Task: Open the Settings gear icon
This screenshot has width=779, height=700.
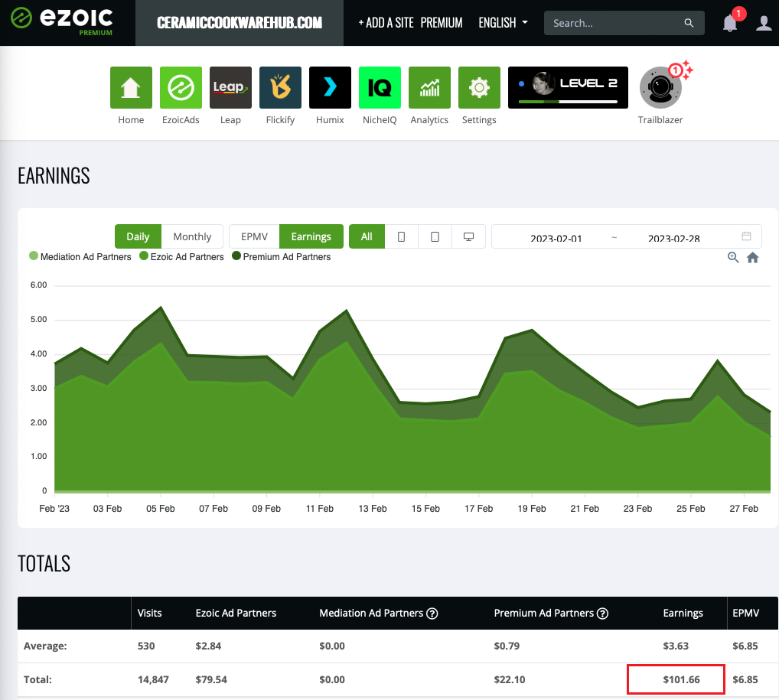Action: 479,87
